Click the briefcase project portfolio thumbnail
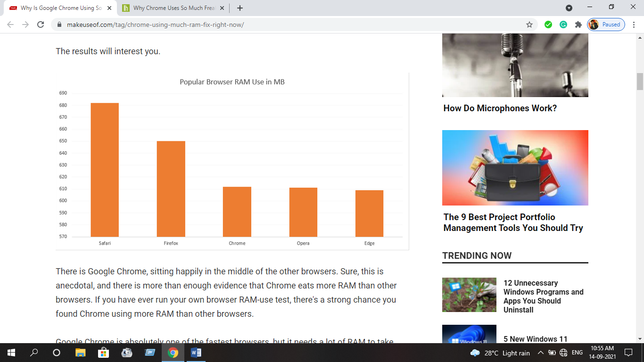 515,168
